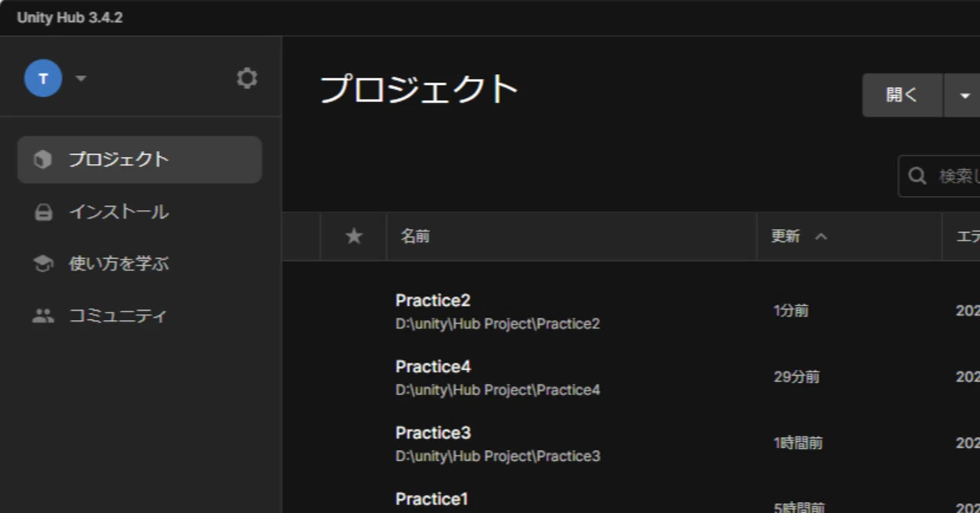
Task: Click the 開く button
Action: [902, 95]
